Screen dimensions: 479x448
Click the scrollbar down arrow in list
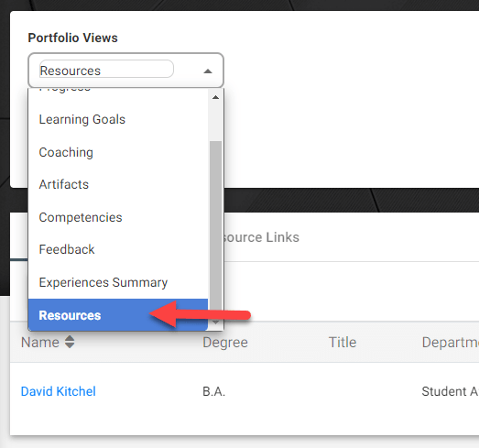(x=215, y=322)
